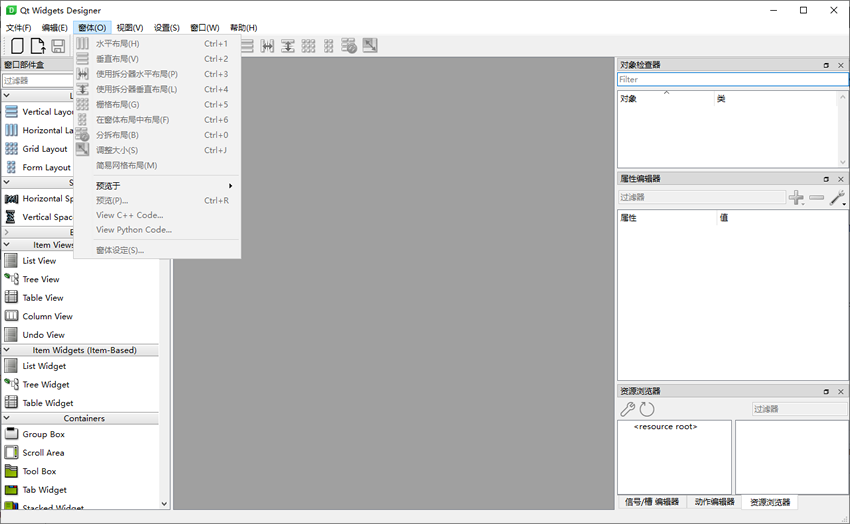Screen dimensions: 850x524
Task: Click the widget box 过滤器 field
Action: click(38, 80)
